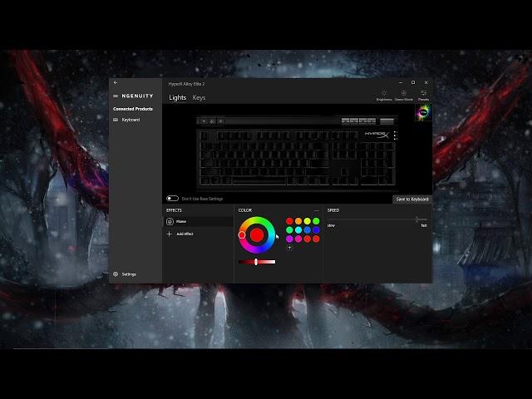
Task: Open the Brightness control
Action: [384, 96]
